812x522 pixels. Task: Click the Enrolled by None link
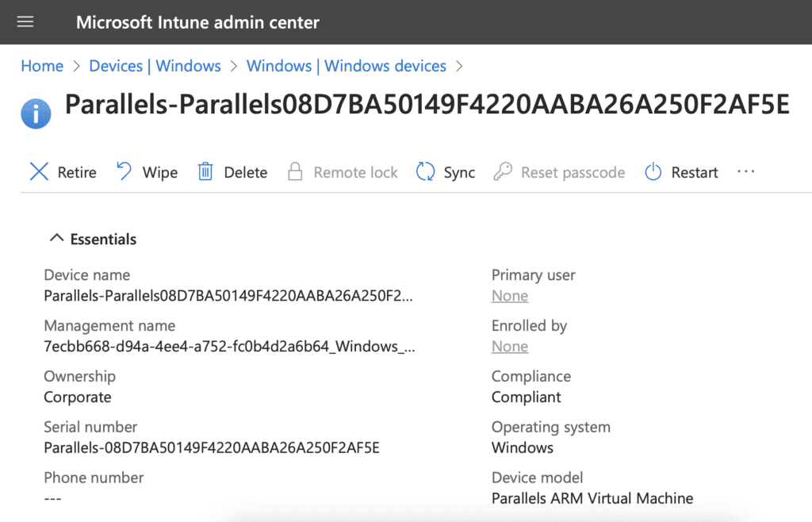[x=510, y=347]
